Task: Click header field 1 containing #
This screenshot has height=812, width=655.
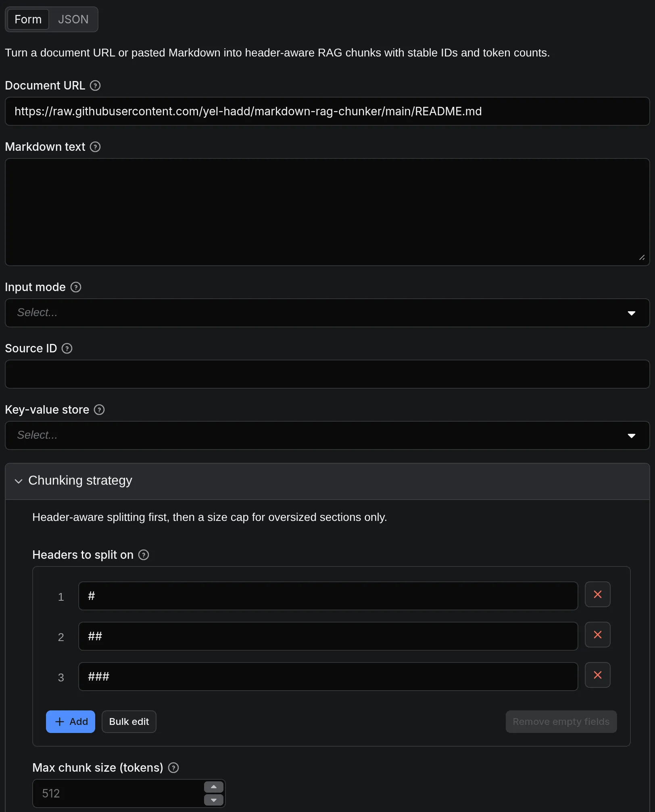Action: click(328, 596)
